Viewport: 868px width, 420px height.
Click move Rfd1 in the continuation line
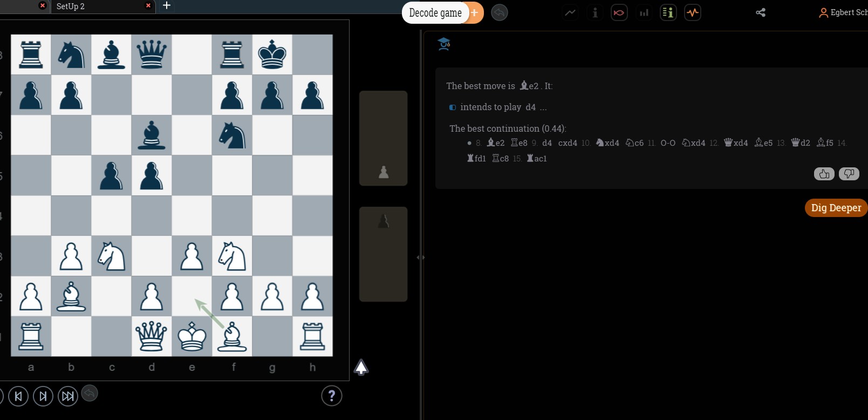(x=476, y=159)
